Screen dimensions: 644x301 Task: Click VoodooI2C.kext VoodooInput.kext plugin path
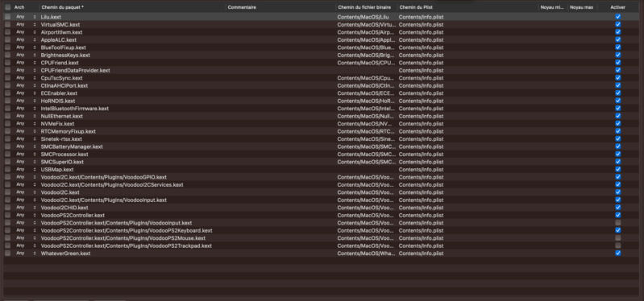[x=103, y=200]
